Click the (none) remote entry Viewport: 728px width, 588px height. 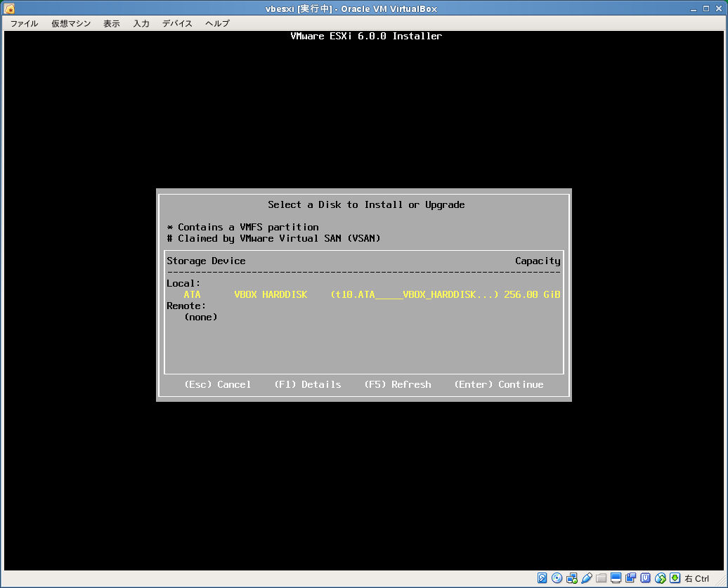pyautogui.click(x=200, y=318)
